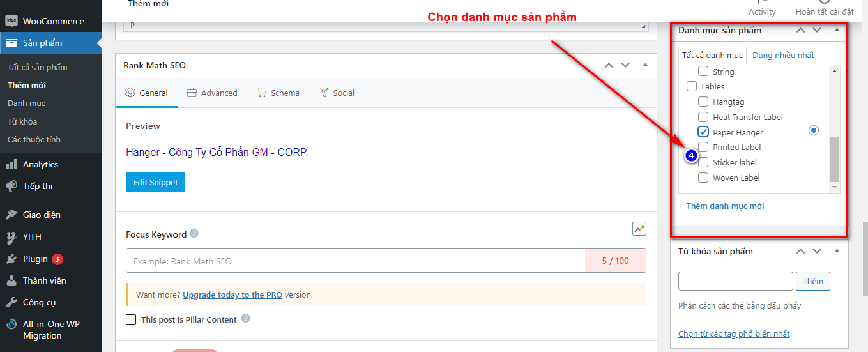Click Pillar Content help question icon
The width and height of the screenshot is (868, 352).
(x=246, y=319)
